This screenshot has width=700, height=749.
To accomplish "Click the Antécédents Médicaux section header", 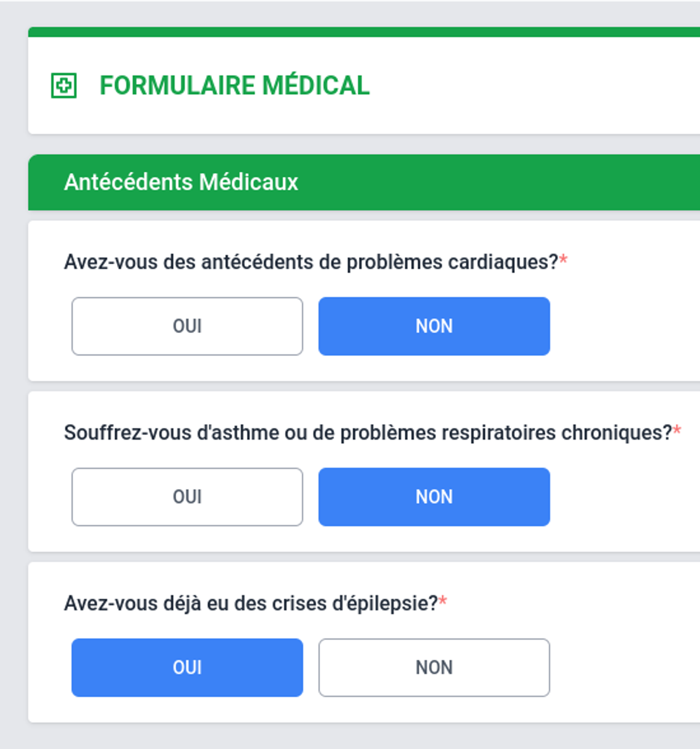I will (181, 182).
